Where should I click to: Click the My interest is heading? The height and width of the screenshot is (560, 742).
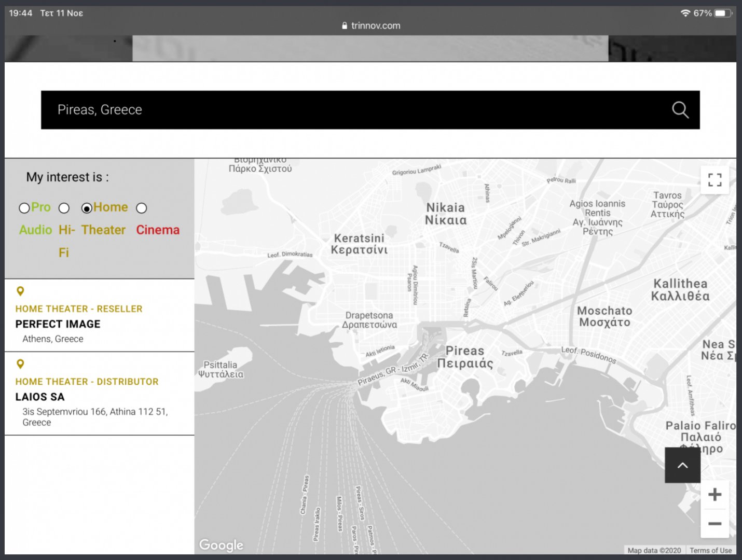pyautogui.click(x=67, y=177)
